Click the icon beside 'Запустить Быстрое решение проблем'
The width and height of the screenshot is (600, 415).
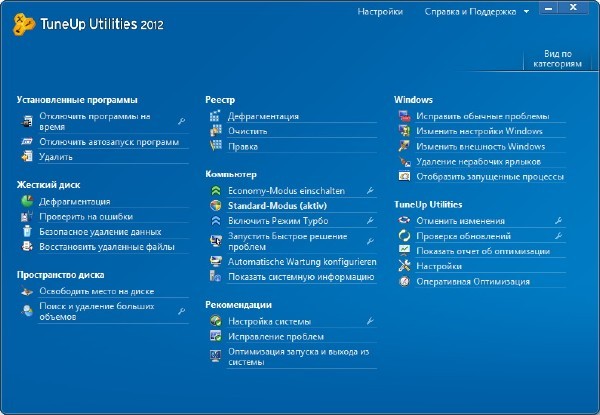coord(215,241)
